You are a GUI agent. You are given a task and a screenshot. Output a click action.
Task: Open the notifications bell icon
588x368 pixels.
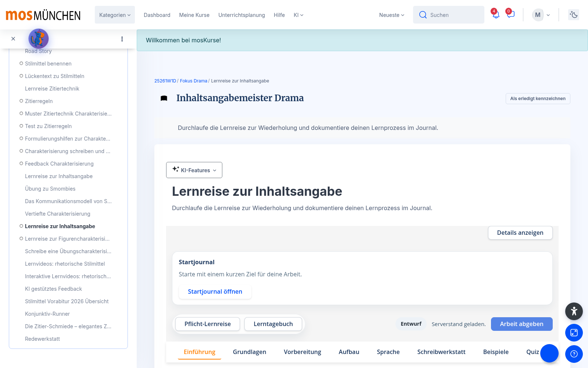pos(496,15)
